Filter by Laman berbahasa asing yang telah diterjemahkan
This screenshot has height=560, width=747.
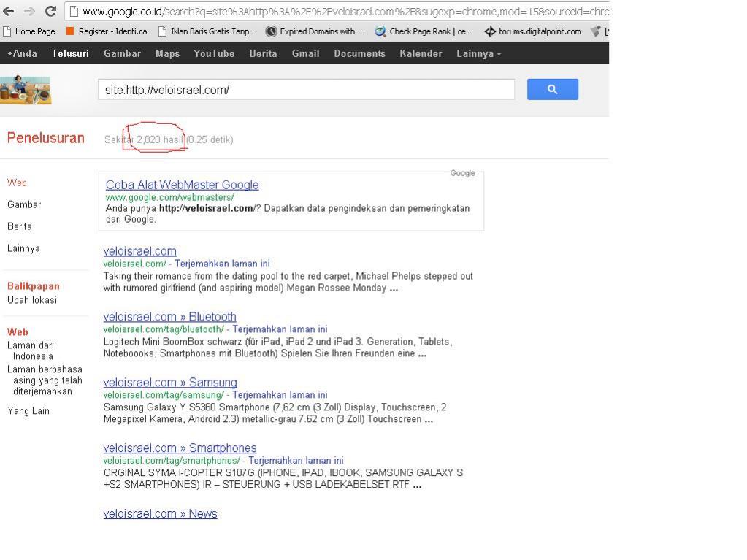tap(45, 380)
